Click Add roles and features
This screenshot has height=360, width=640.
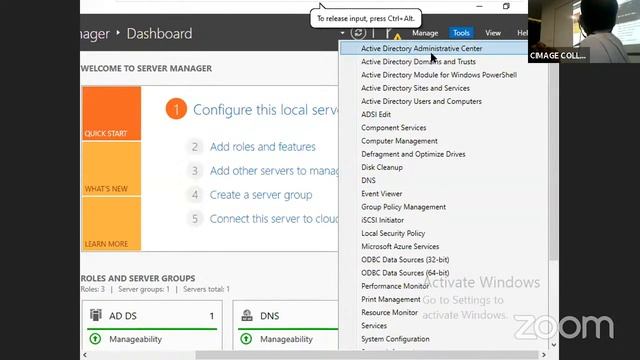point(263,147)
